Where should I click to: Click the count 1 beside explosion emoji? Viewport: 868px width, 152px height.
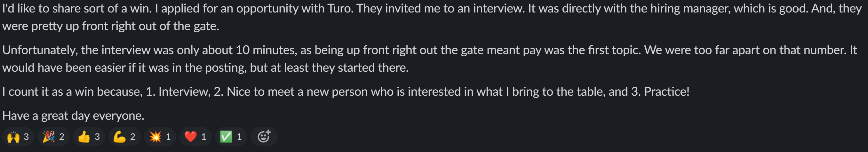point(168,137)
